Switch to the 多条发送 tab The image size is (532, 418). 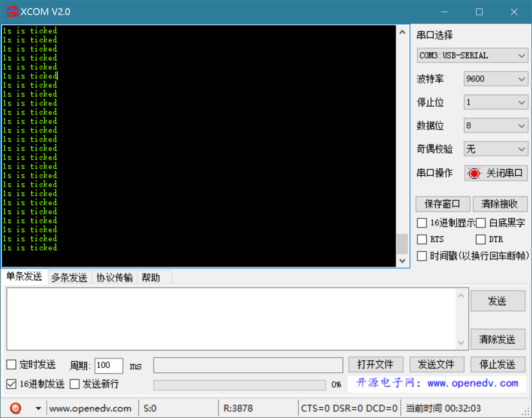69,277
